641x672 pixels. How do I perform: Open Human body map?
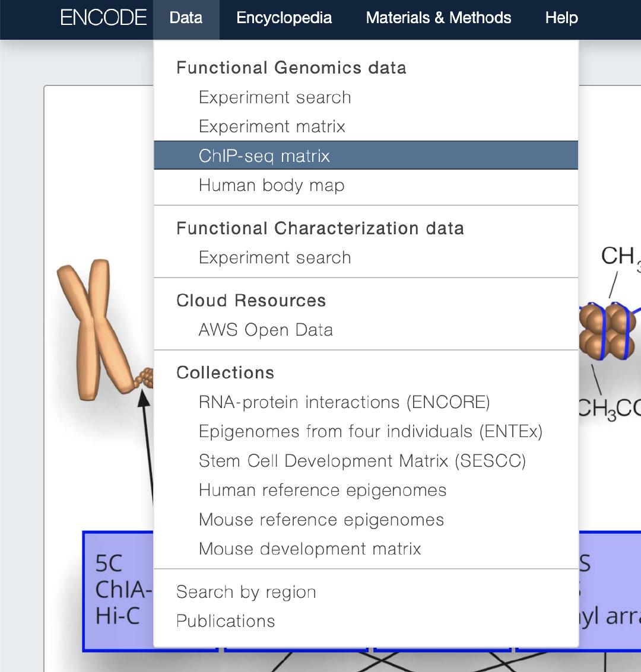point(271,185)
